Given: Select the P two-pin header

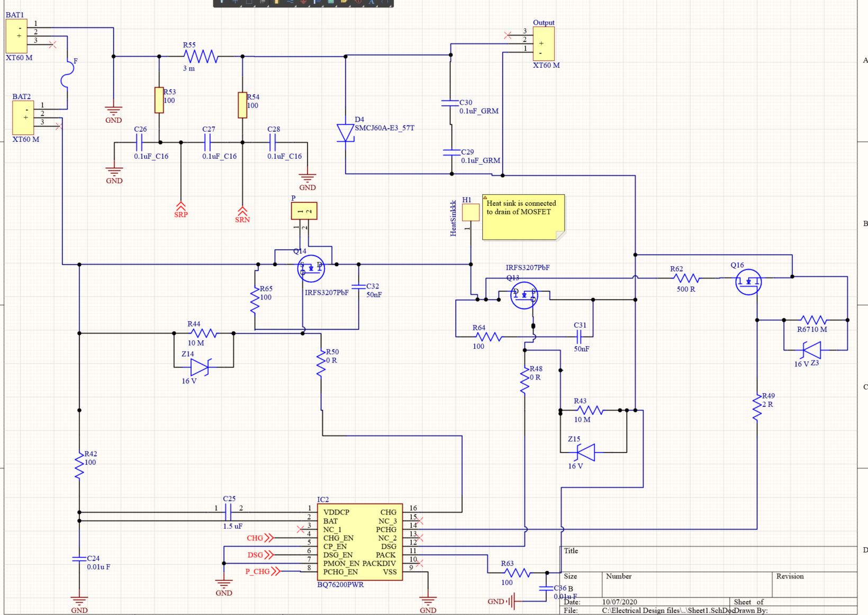Looking at the screenshot, I should pyautogui.click(x=304, y=211).
